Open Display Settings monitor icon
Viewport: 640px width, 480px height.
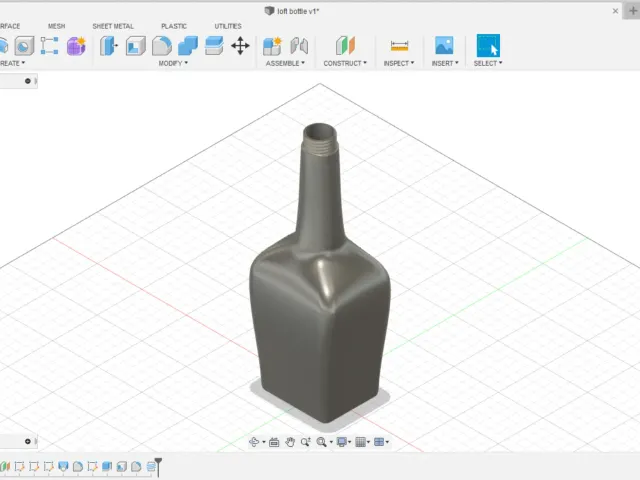pos(342,442)
